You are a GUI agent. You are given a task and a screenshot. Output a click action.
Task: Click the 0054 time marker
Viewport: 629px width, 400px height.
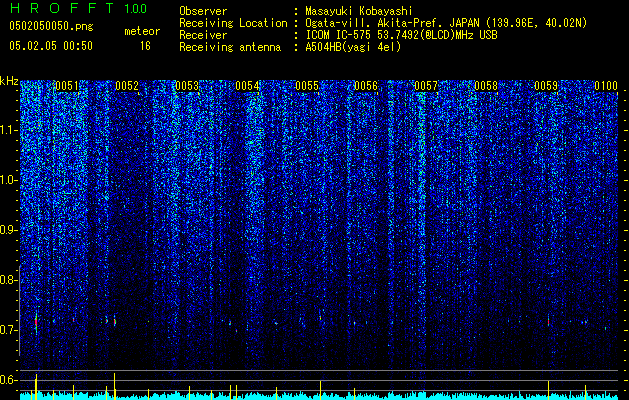pos(247,86)
